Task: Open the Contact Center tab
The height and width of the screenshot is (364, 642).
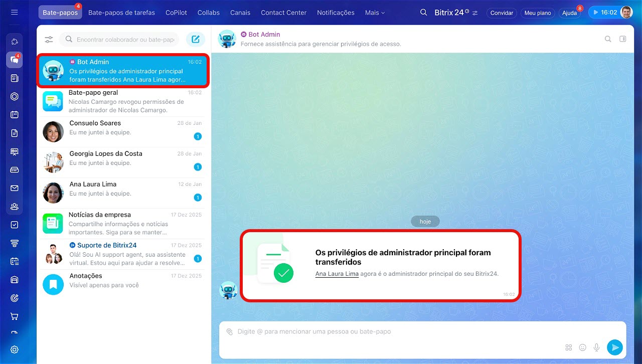Action: pos(283,13)
